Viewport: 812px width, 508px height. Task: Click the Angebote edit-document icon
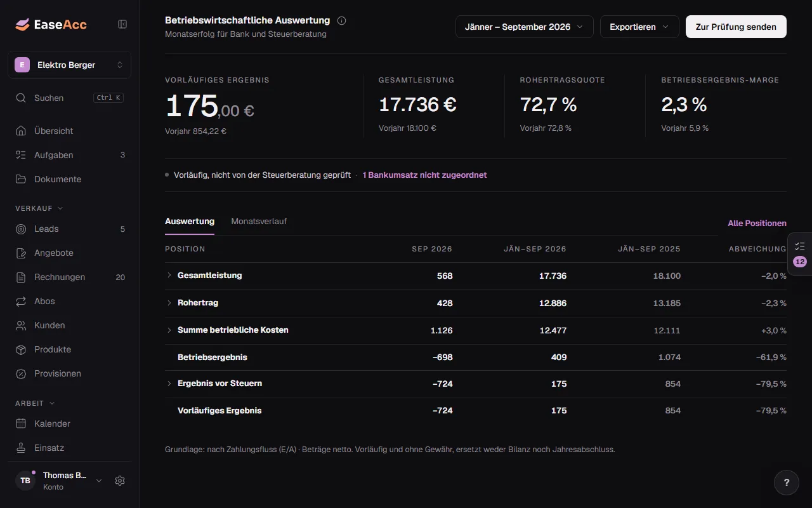point(21,253)
